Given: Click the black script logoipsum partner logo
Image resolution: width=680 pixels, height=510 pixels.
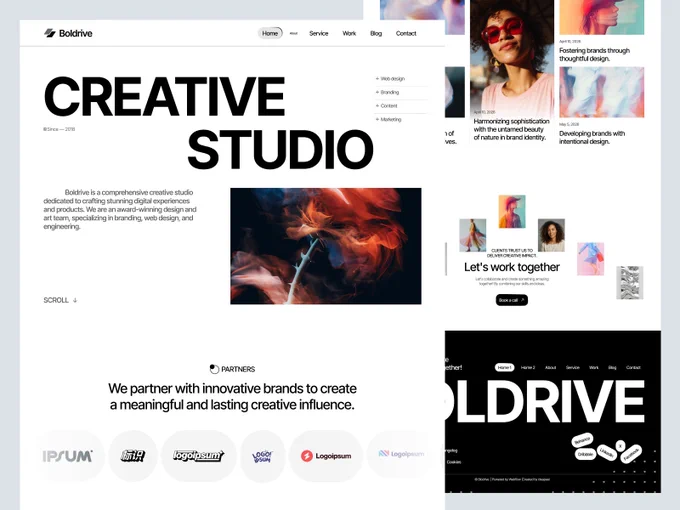Looking at the screenshot, I should click(x=199, y=456).
